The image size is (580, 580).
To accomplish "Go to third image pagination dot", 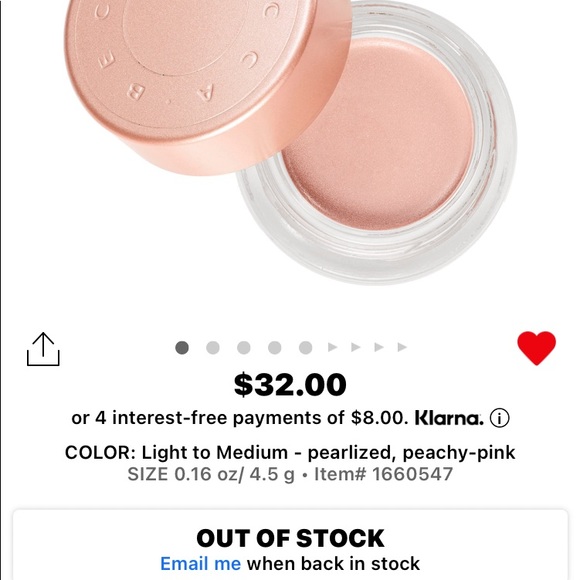I will (x=244, y=348).
